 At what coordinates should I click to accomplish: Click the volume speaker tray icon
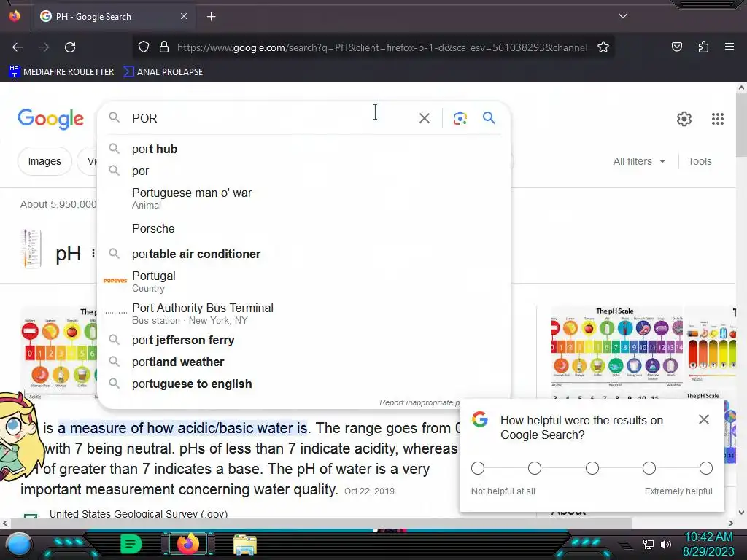tap(665, 544)
